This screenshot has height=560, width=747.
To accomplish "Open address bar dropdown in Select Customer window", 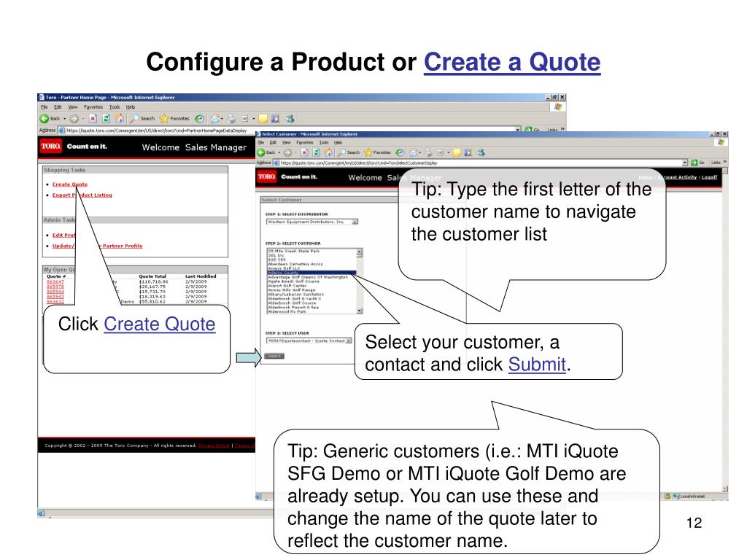I will pos(685,163).
